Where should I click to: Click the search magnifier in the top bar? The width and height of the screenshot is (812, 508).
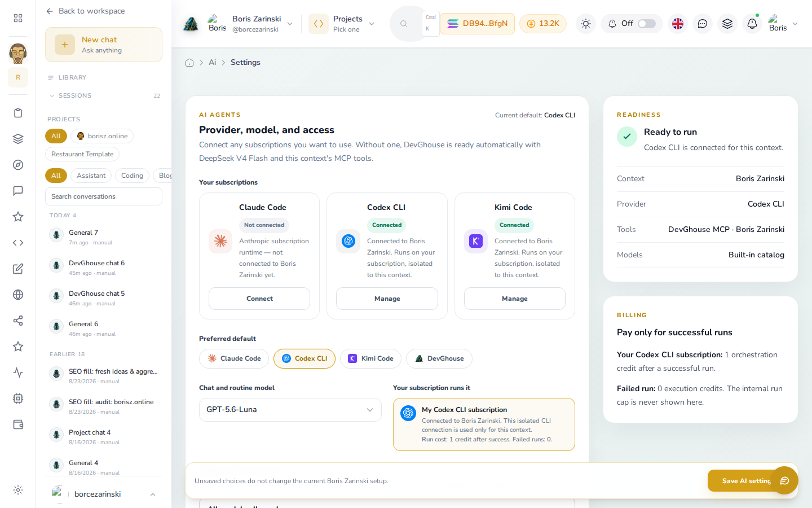404,24
